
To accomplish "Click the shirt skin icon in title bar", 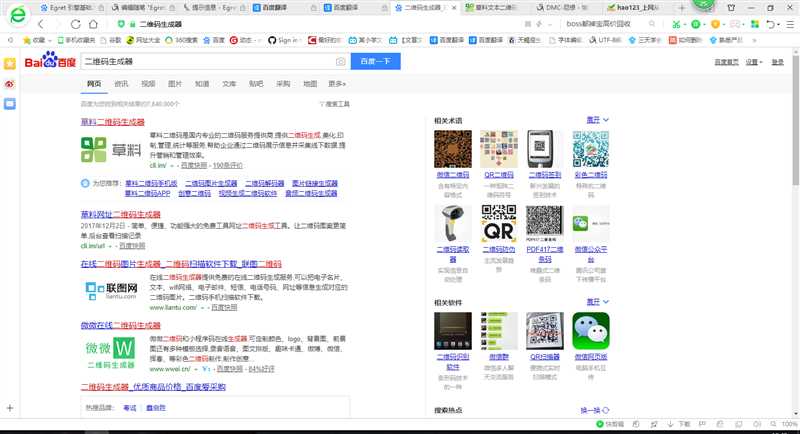I will point(731,8).
